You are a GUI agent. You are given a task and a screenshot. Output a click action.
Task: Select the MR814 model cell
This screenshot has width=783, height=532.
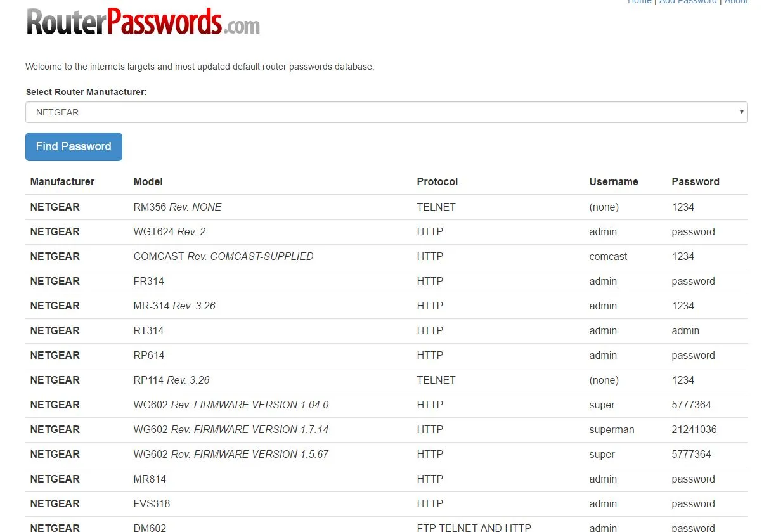click(x=150, y=479)
